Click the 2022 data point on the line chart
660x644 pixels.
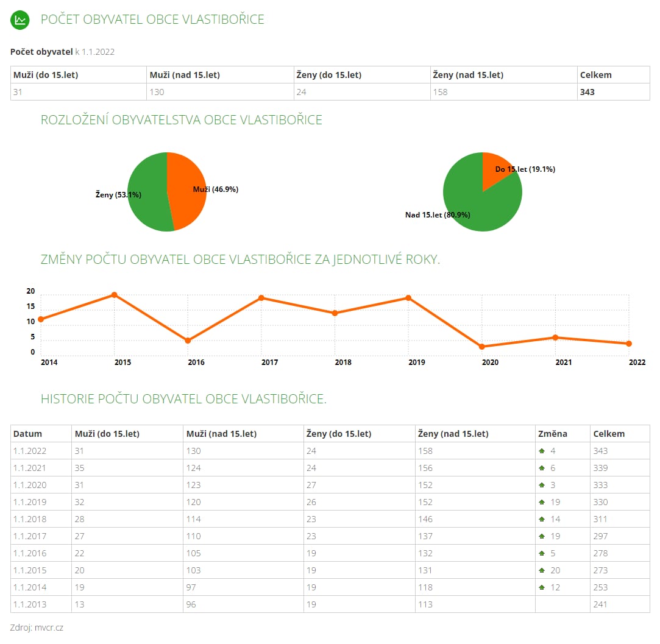pyautogui.click(x=629, y=344)
